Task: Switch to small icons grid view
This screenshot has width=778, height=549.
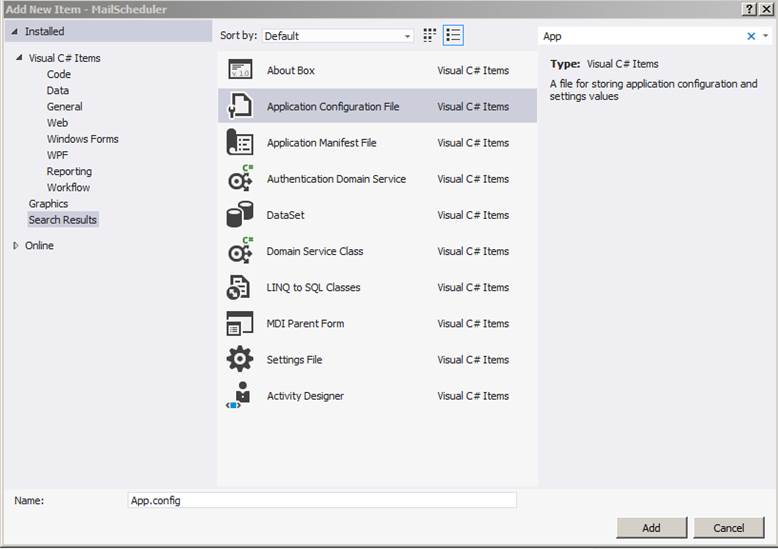Action: tap(430, 35)
